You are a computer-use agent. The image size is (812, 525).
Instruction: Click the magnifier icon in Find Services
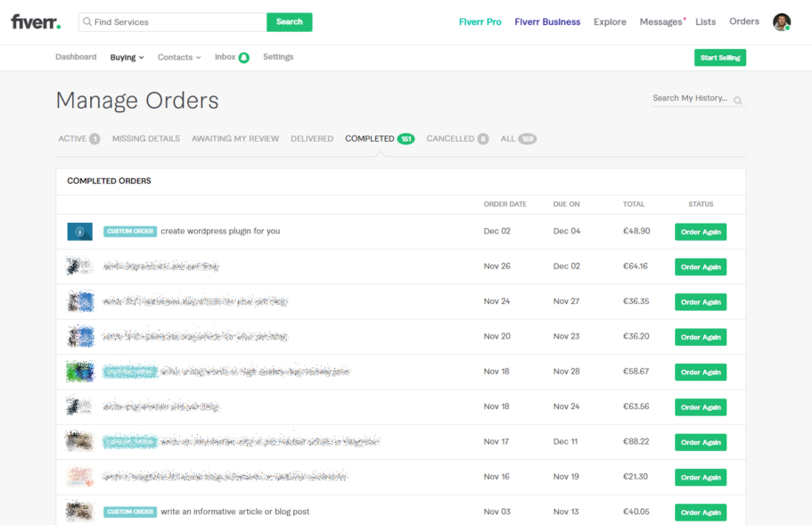(x=87, y=21)
